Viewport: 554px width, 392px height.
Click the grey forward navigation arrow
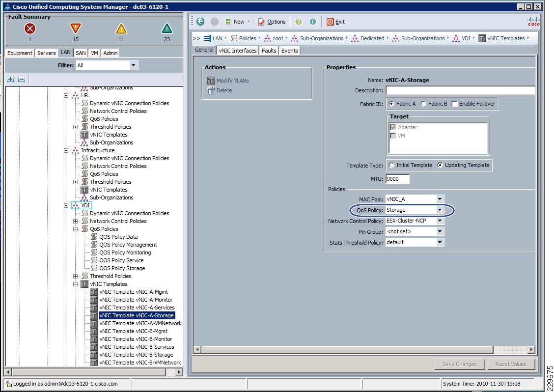click(215, 22)
